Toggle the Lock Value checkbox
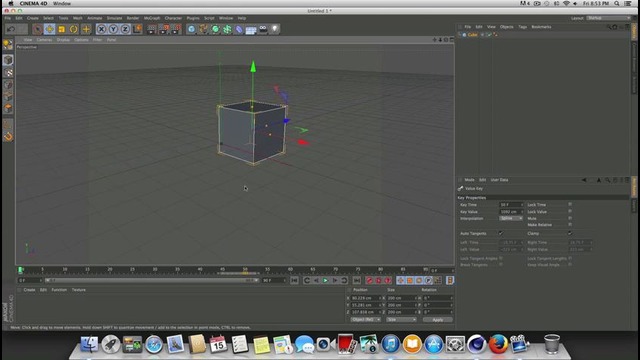 pyautogui.click(x=570, y=211)
